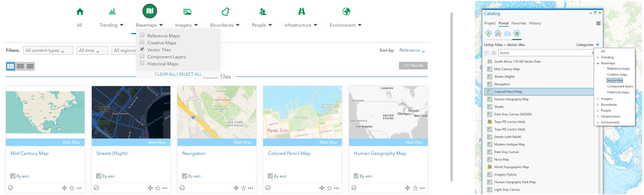This screenshot has height=195, width=644.
Task: Click the checkmark icon on Mid-Century Map card
Action: point(11,188)
